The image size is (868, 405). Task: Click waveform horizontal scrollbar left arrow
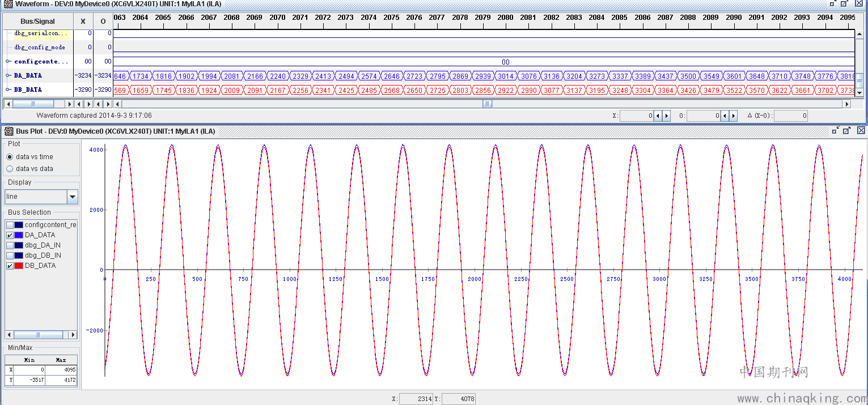click(117, 104)
